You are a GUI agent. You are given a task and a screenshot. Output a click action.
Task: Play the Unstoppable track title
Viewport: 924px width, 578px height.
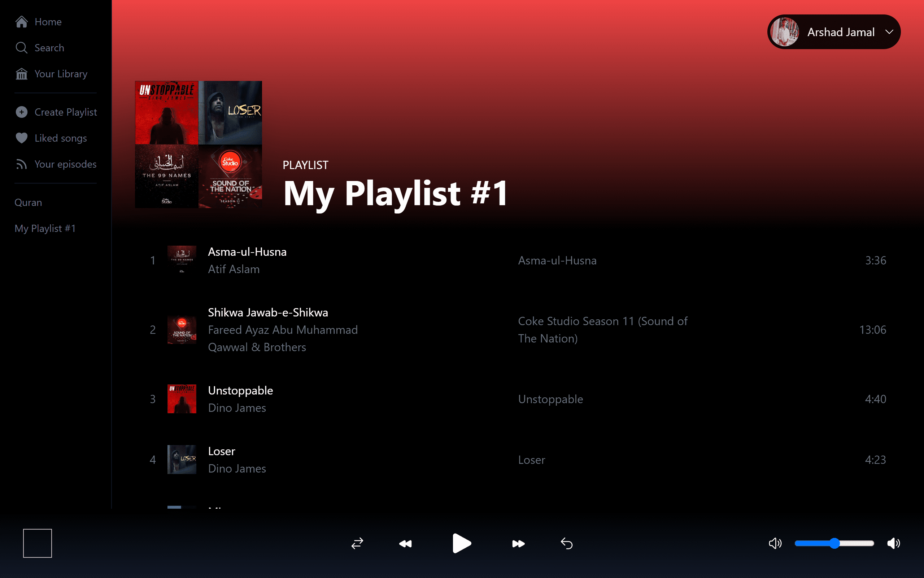click(x=240, y=390)
